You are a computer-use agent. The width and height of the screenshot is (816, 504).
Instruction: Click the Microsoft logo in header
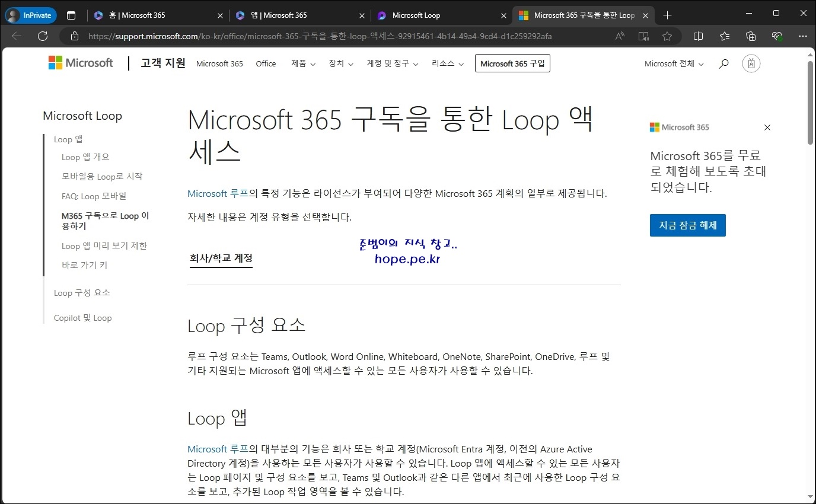pos(81,63)
